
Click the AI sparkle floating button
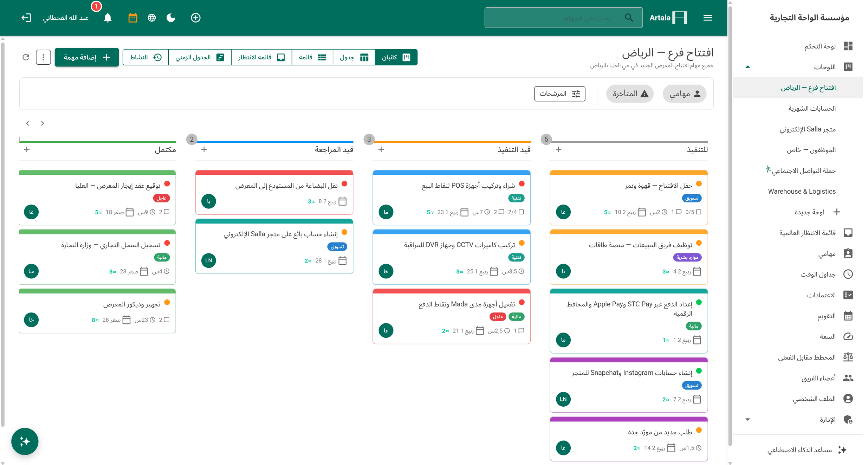click(x=25, y=441)
